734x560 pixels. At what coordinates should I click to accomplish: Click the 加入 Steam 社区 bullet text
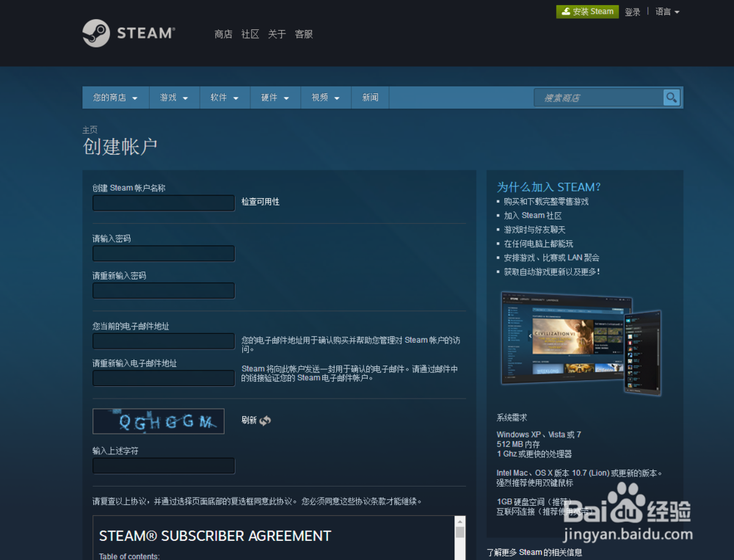pyautogui.click(x=532, y=216)
